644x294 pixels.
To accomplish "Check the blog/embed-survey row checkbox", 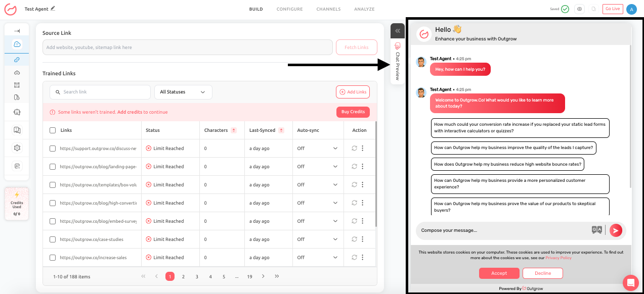I will (x=53, y=221).
